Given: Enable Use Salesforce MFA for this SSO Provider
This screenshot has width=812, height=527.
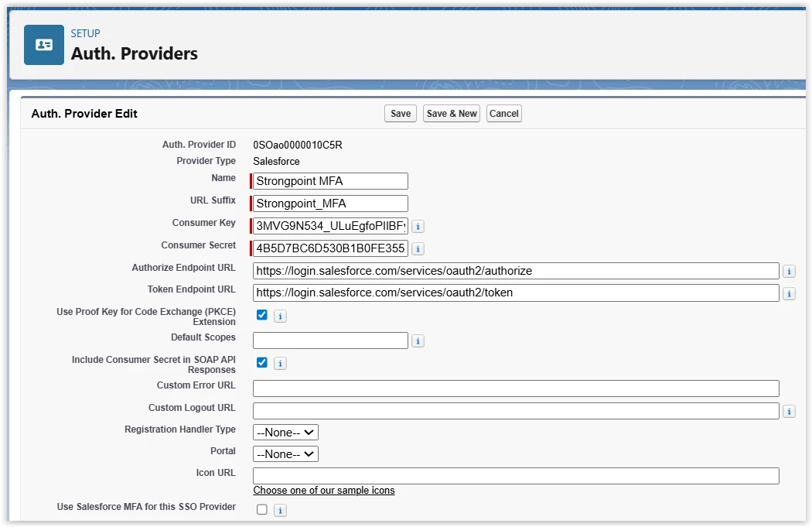Looking at the screenshot, I should (x=262, y=509).
